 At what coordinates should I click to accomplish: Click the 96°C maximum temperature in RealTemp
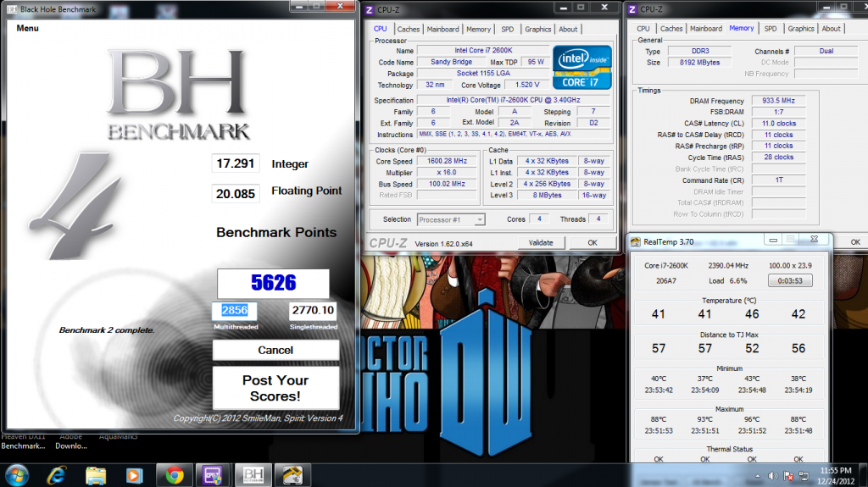point(752,419)
